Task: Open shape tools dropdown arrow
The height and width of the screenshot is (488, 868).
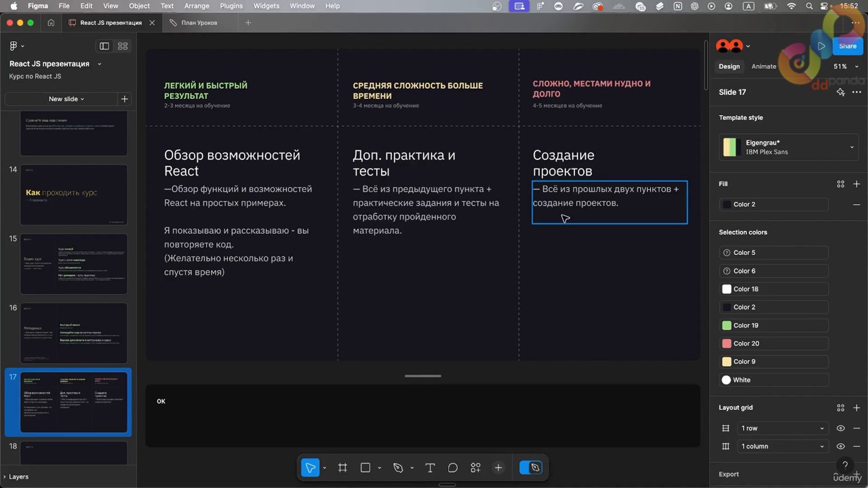Action: tap(379, 468)
